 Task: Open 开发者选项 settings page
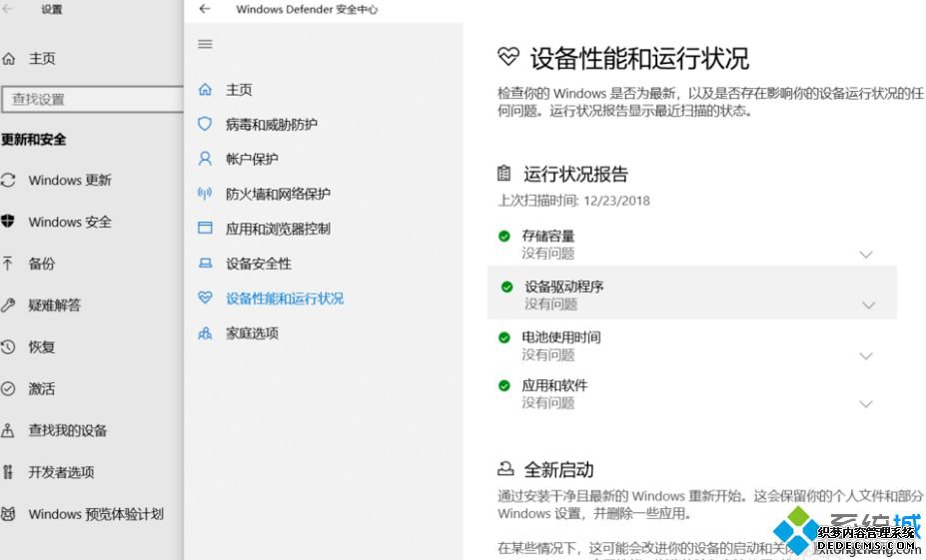[61, 472]
